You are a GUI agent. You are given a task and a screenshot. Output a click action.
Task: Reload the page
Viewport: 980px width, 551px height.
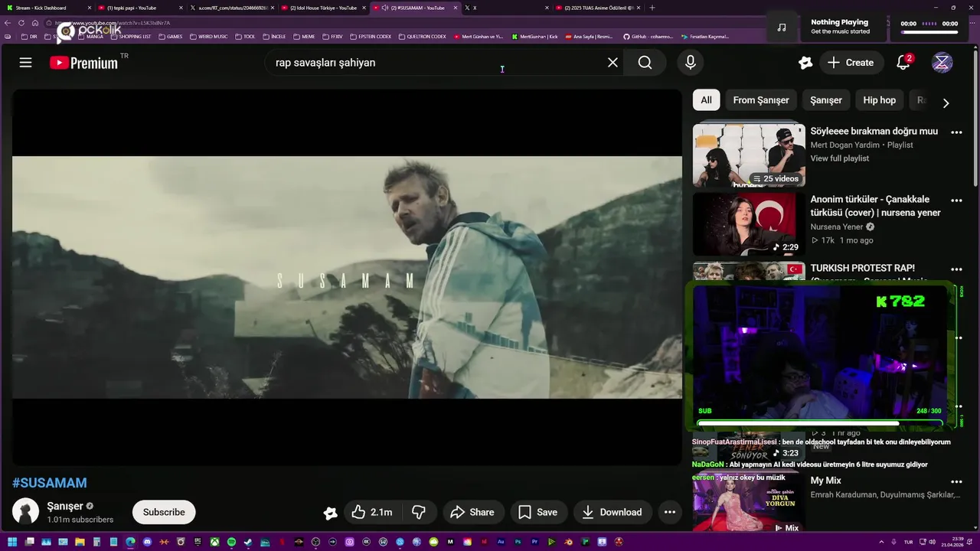pos(21,23)
